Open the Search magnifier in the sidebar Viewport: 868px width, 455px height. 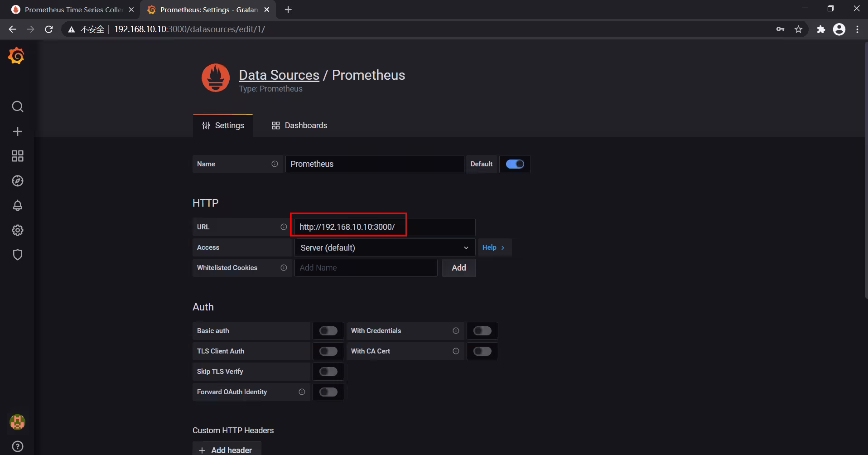click(x=18, y=106)
